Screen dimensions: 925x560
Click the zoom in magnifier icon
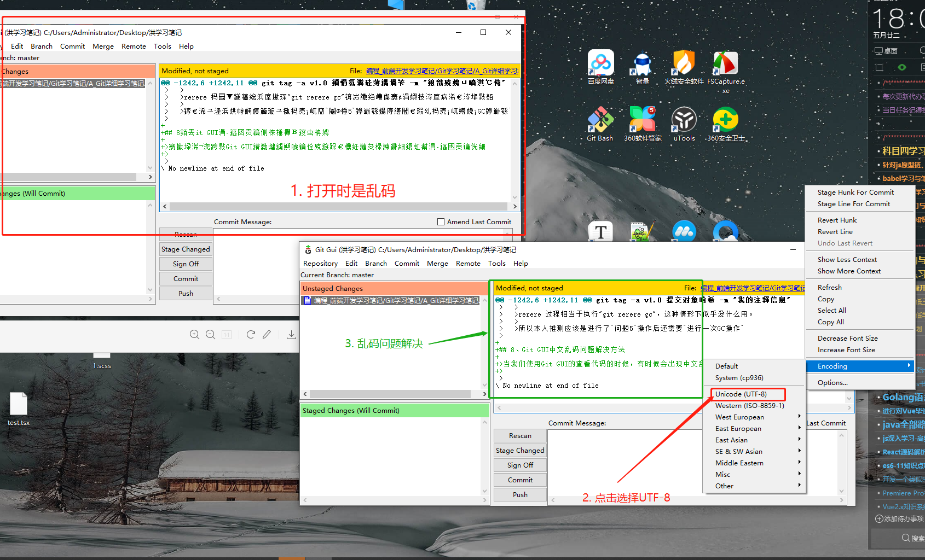[194, 335]
